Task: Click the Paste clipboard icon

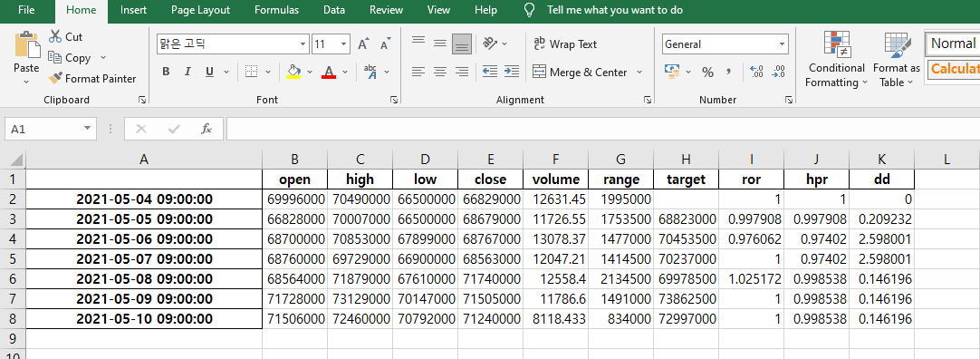Action: click(26, 45)
